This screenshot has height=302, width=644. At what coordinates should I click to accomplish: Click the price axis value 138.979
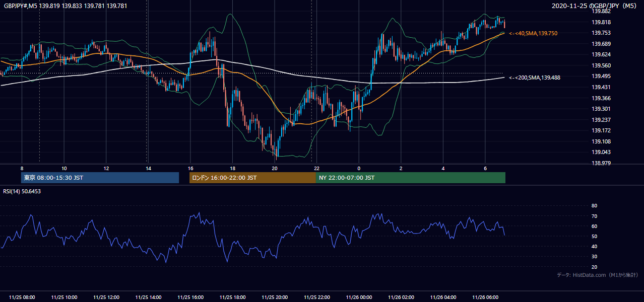tap(601, 163)
